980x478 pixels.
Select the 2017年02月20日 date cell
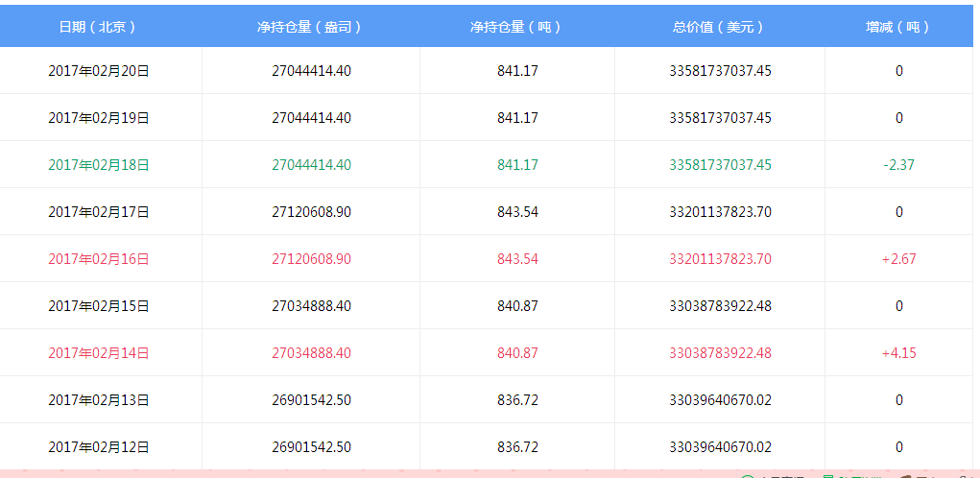coord(99,71)
